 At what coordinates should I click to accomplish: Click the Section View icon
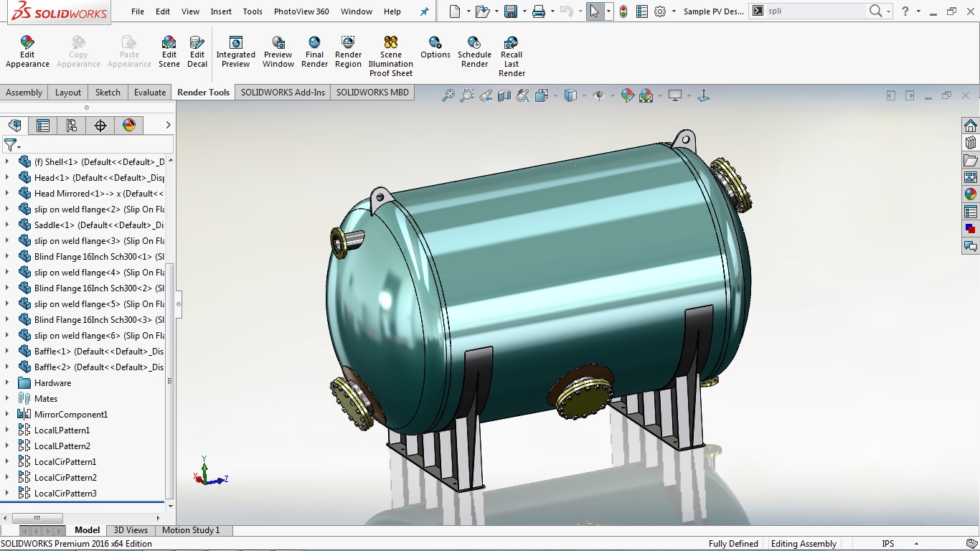click(x=504, y=95)
